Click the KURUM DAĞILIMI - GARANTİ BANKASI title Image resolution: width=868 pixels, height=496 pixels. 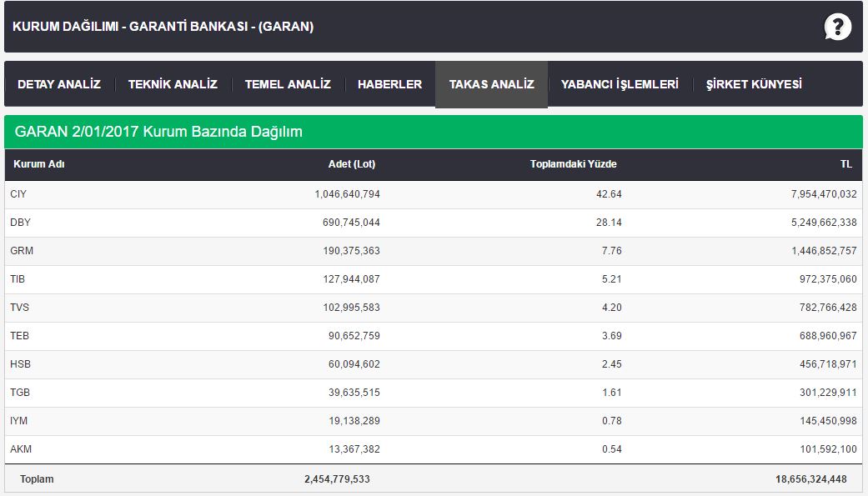coord(163,27)
